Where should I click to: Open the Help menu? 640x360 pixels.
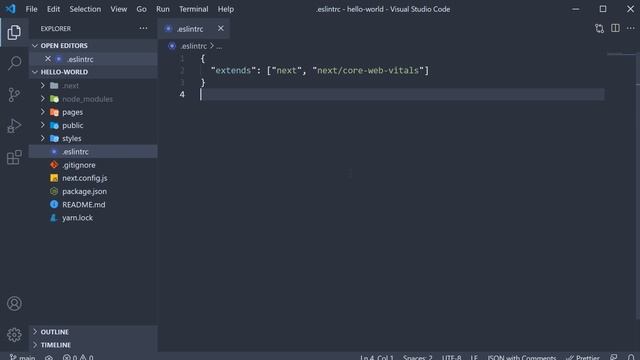(x=226, y=9)
